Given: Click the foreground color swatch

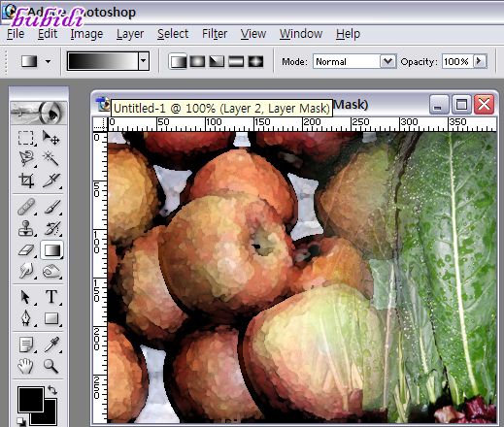Looking at the screenshot, I should (x=31, y=400).
